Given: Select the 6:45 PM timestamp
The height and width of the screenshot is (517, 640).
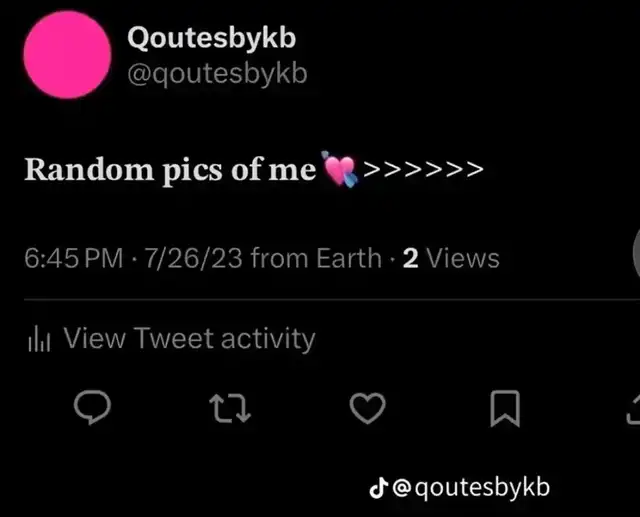Looking at the screenshot, I should tap(73, 258).
